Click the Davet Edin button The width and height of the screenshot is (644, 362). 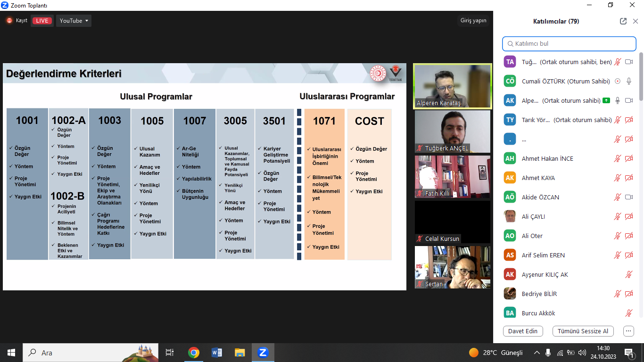[x=523, y=331]
